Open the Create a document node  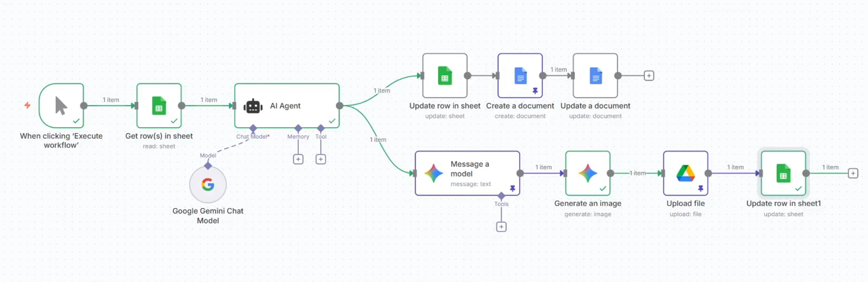(x=520, y=75)
